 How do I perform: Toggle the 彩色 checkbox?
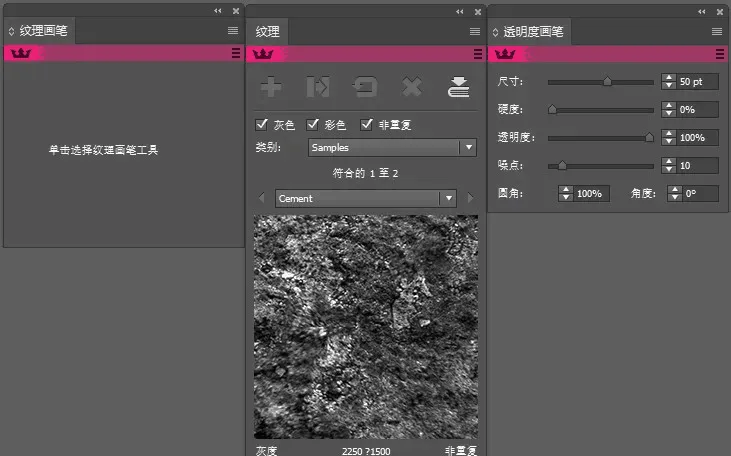312,124
